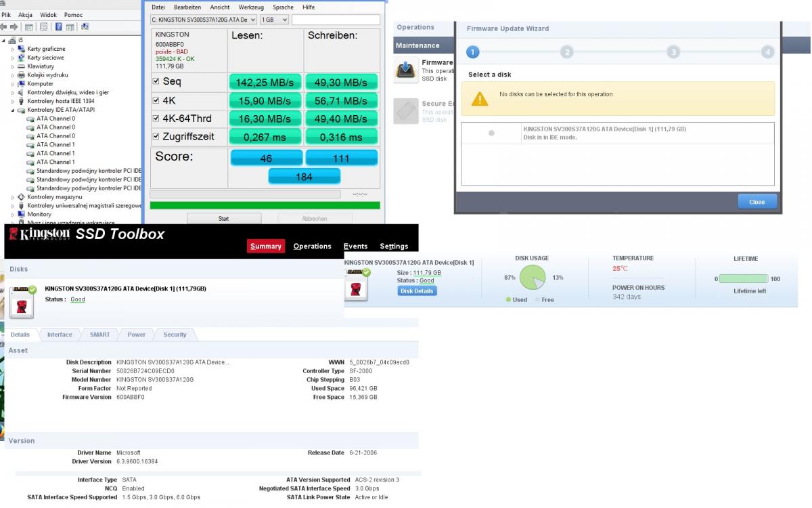812x508 pixels.
Task: Click the Back arrow in Device Manager toolbar
Action: click(4, 26)
